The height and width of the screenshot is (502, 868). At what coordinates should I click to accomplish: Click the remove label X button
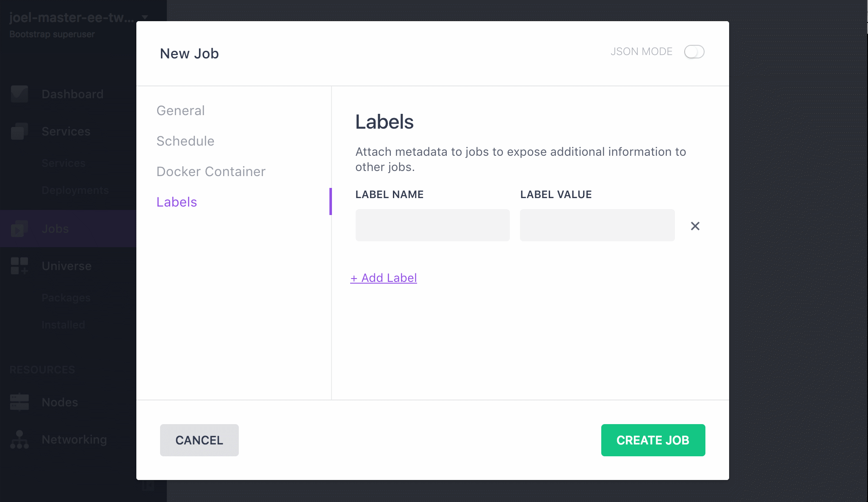[695, 225]
